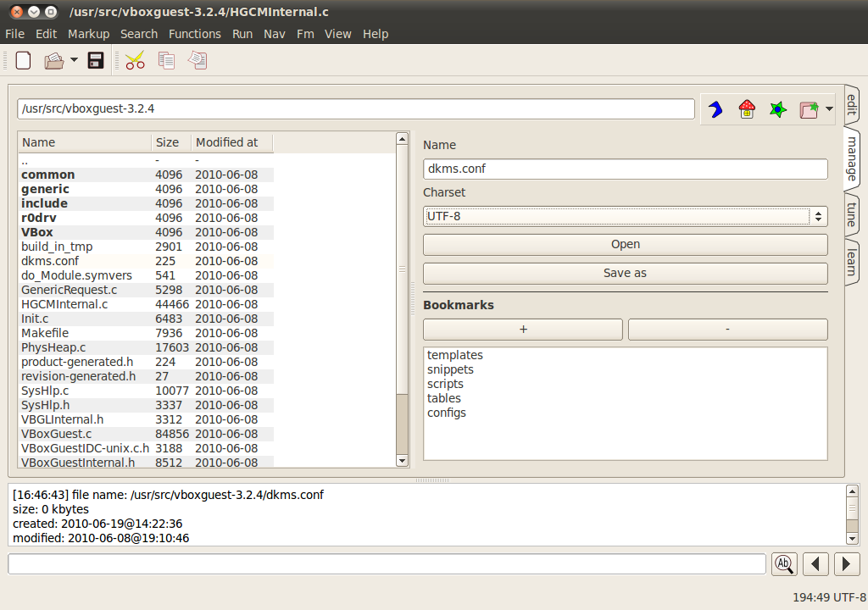The width and height of the screenshot is (868, 610).
Task: Click the search text magnifier icon
Action: point(784,564)
